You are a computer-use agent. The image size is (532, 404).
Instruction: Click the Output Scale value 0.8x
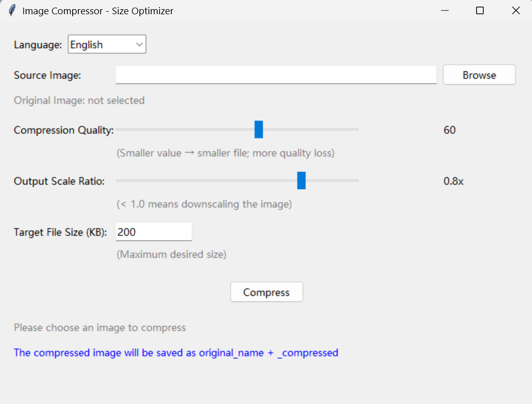453,181
